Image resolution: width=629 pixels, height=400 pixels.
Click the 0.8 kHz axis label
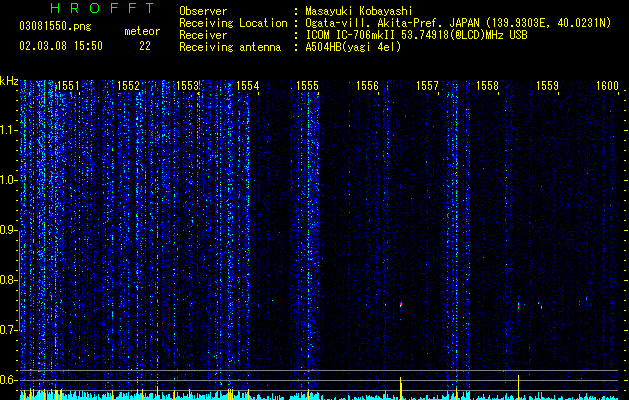(x=8, y=280)
